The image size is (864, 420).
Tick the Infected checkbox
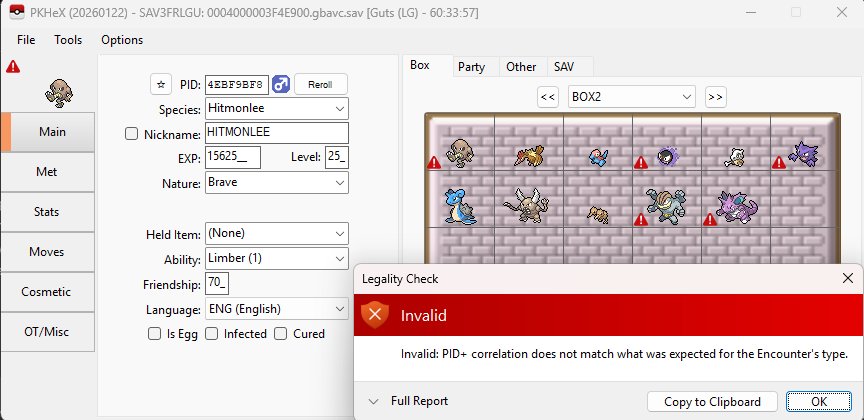coord(212,334)
